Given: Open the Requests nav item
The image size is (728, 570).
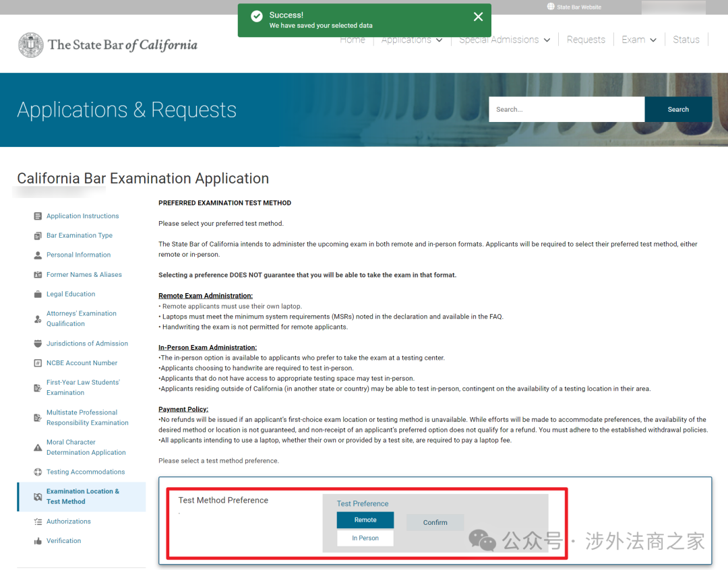Looking at the screenshot, I should [x=586, y=40].
